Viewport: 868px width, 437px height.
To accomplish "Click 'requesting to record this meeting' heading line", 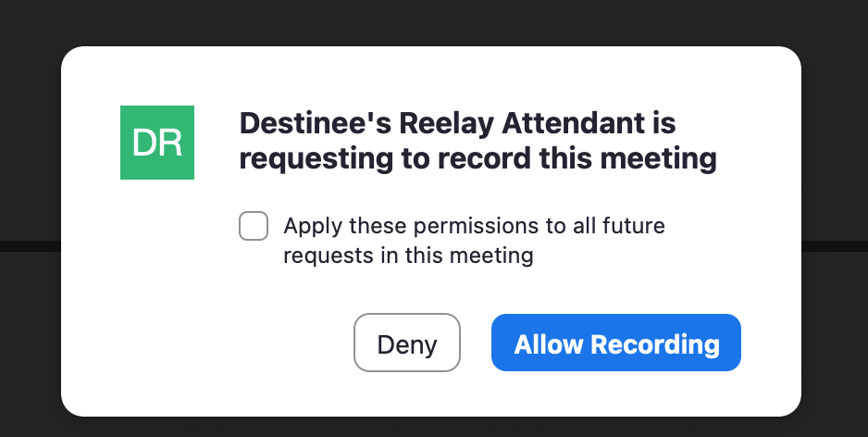I will coord(477,159).
